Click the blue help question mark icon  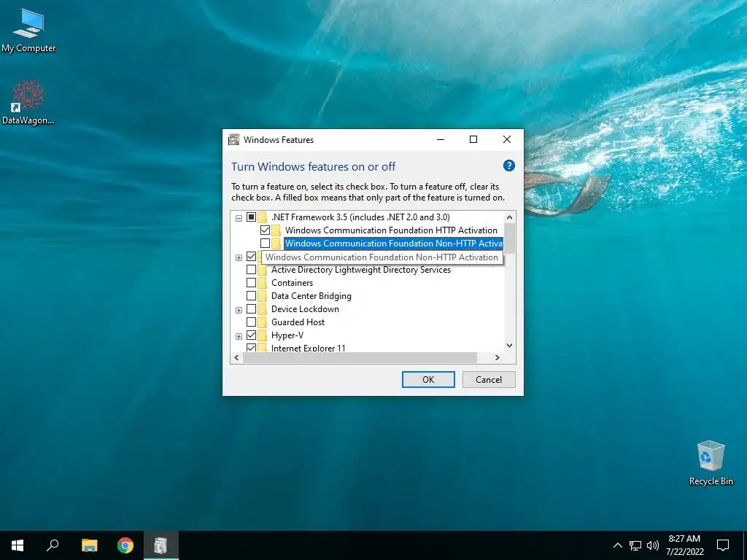point(508,166)
